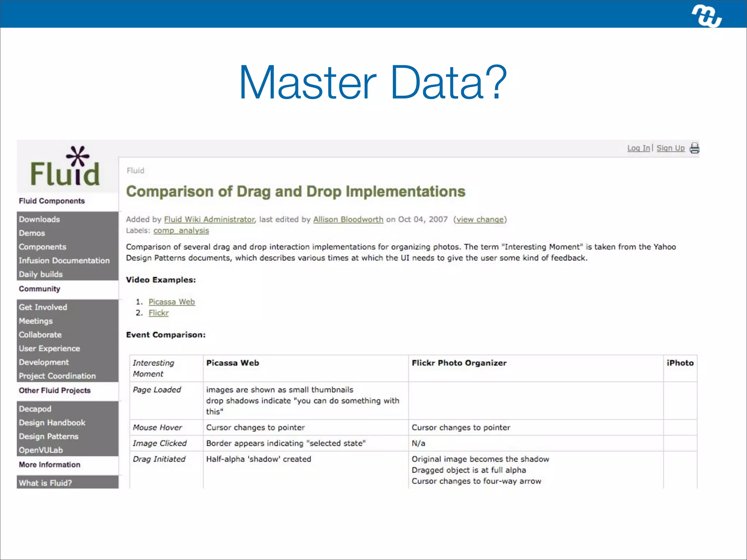Open Design Handbook sidebar link
The height and width of the screenshot is (560, 747).
pyautogui.click(x=52, y=423)
